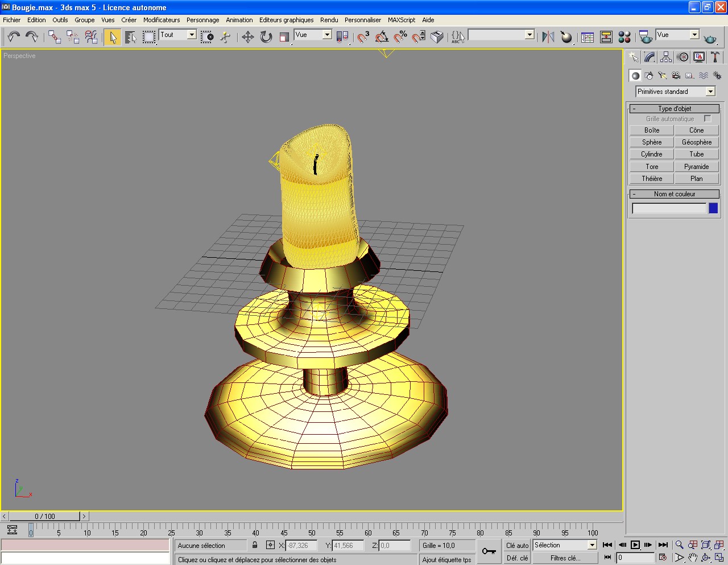Image resolution: width=728 pixels, height=565 pixels.
Task: Click the Undo arrow icon
Action: pos(14,37)
